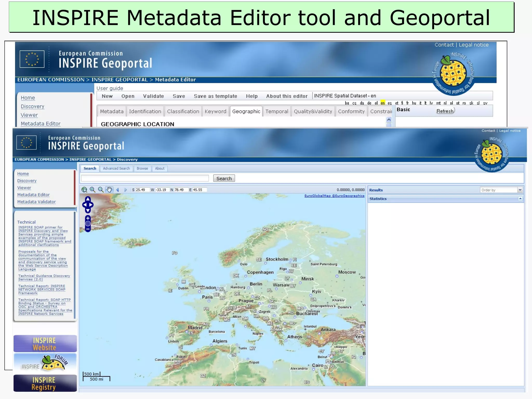Click Save as template menu item

(215, 96)
